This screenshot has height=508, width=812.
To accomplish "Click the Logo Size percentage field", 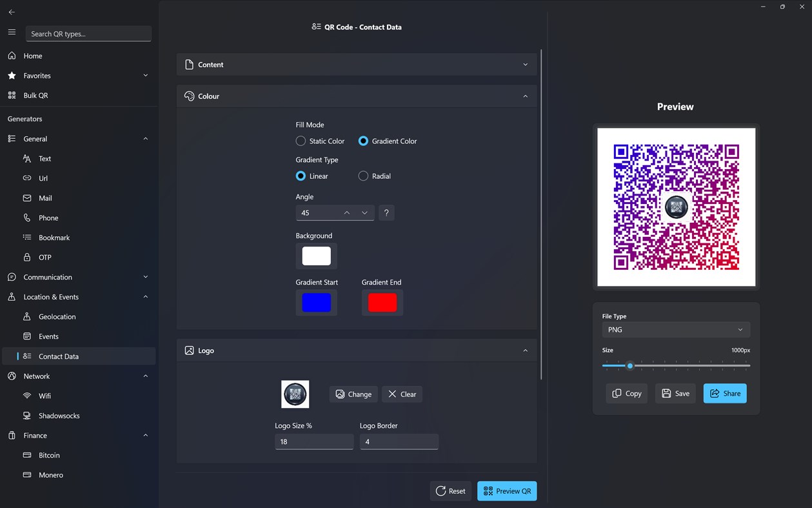I will (314, 442).
